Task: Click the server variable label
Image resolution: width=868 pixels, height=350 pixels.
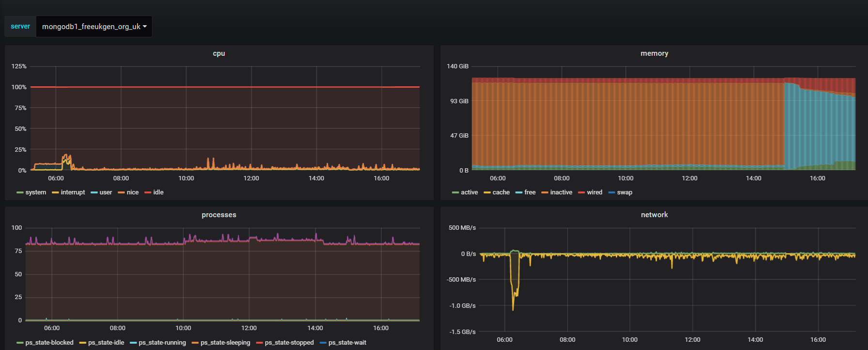Action: (x=20, y=27)
